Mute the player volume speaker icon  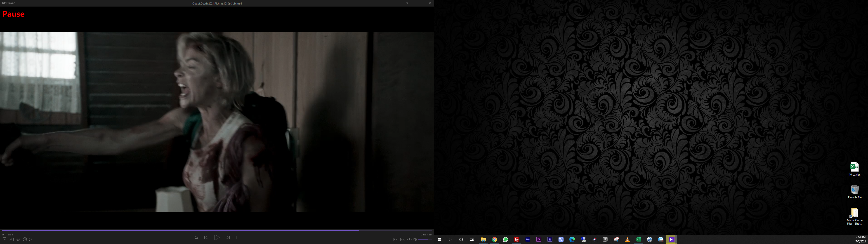pyautogui.click(x=415, y=239)
